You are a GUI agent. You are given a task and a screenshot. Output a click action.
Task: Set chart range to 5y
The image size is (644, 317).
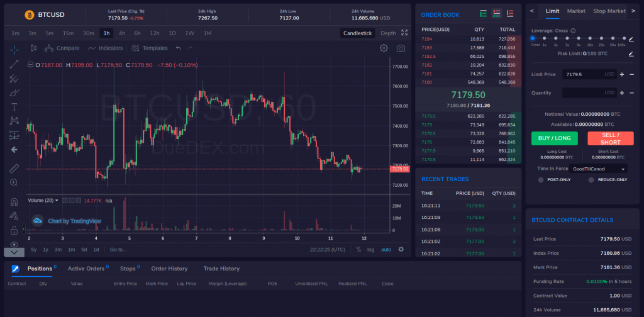[x=34, y=249]
